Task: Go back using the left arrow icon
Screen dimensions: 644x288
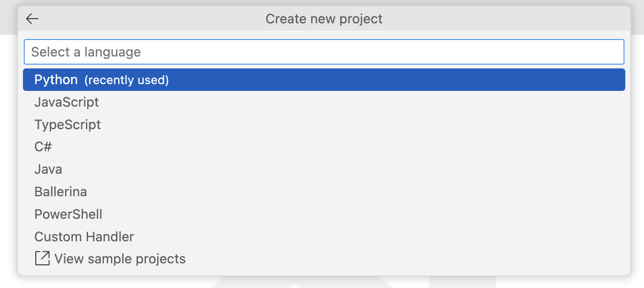Action: 32,19
